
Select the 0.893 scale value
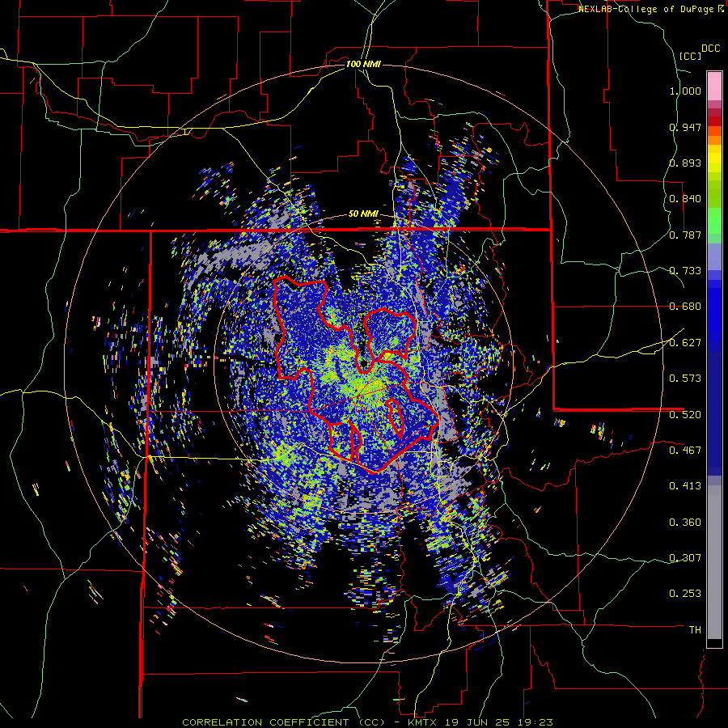(x=685, y=163)
